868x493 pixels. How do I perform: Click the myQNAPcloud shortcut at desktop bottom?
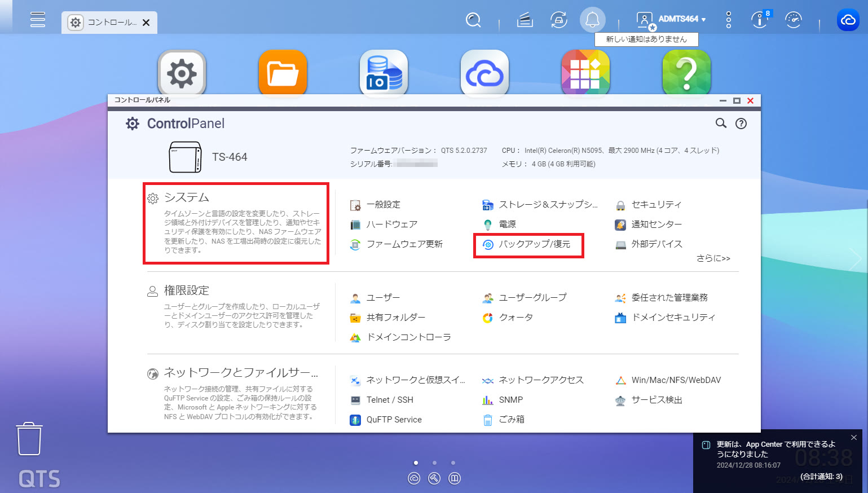(414, 478)
